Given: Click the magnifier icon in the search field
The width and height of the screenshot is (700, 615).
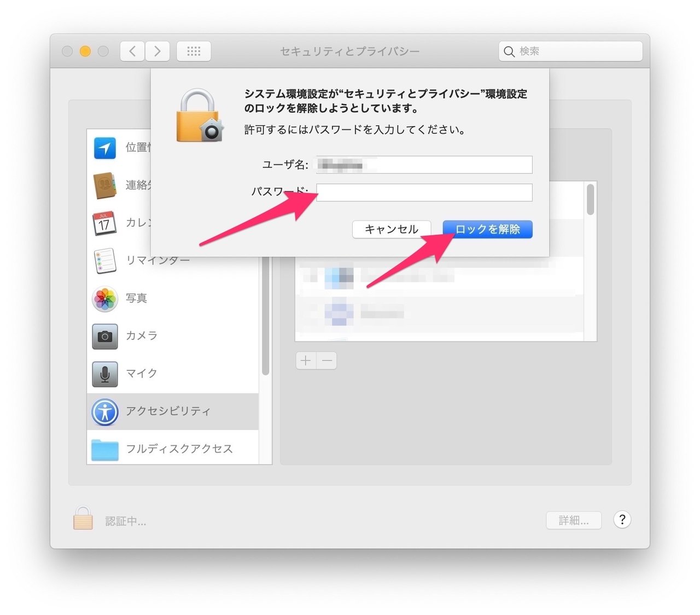Looking at the screenshot, I should [509, 51].
